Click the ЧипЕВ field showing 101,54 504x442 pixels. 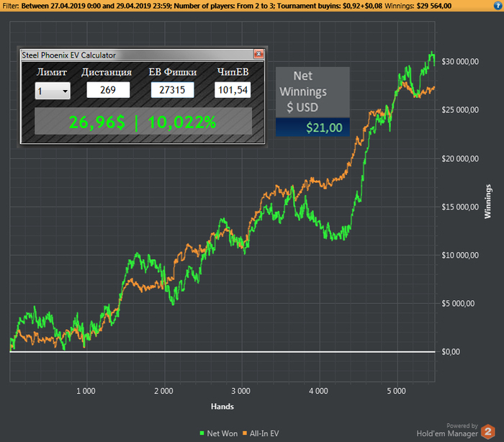pos(233,90)
